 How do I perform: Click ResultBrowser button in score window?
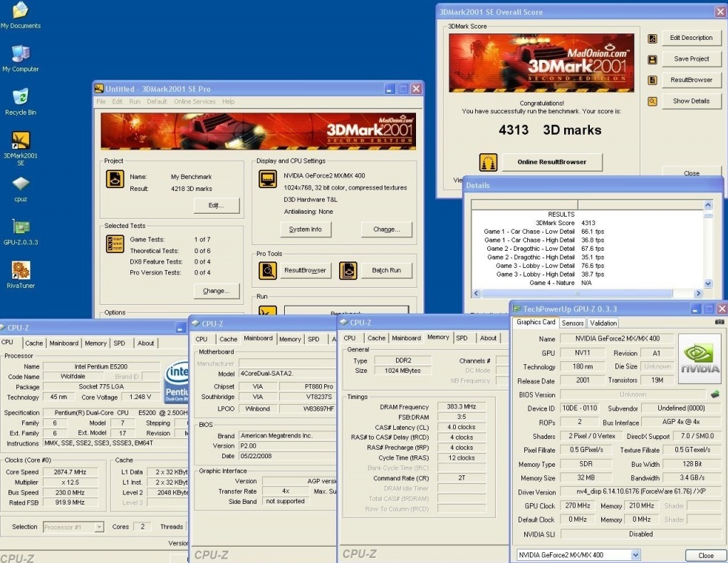point(691,80)
